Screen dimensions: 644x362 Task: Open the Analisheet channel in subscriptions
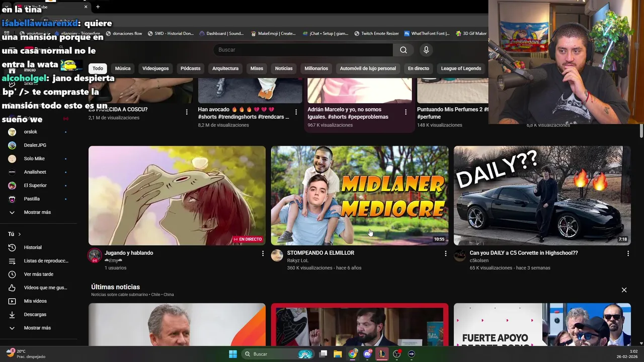[35, 172]
